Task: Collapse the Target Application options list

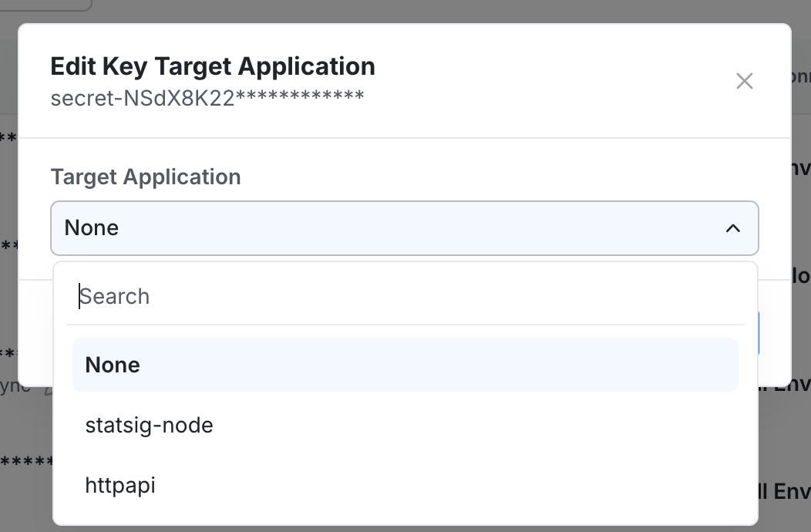Action: pos(732,228)
